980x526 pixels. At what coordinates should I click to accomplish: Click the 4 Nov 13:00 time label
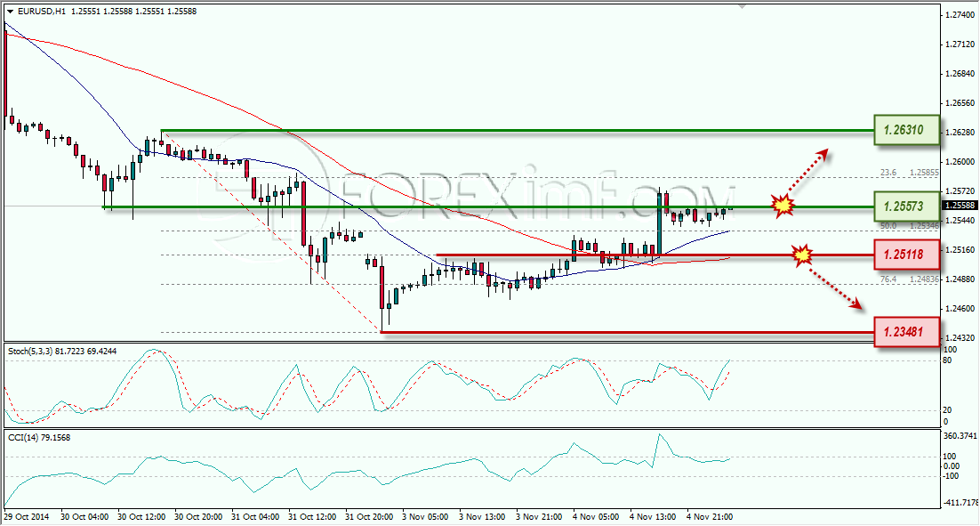[x=653, y=516]
